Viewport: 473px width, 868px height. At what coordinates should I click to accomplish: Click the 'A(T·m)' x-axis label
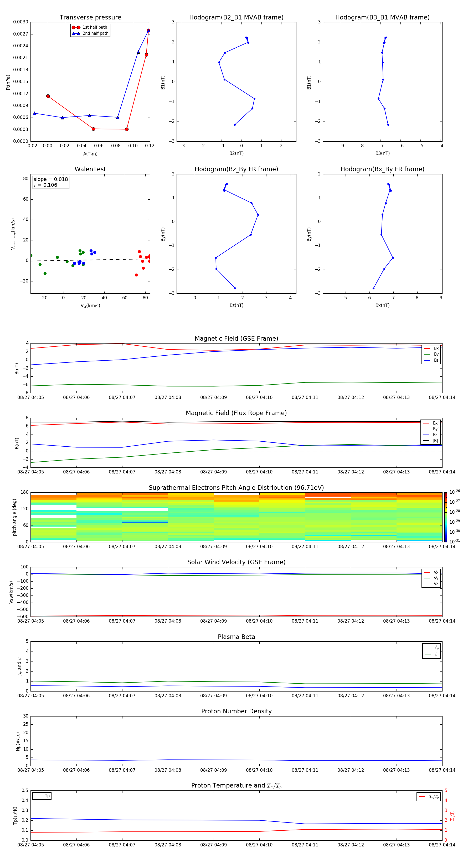pos(90,154)
